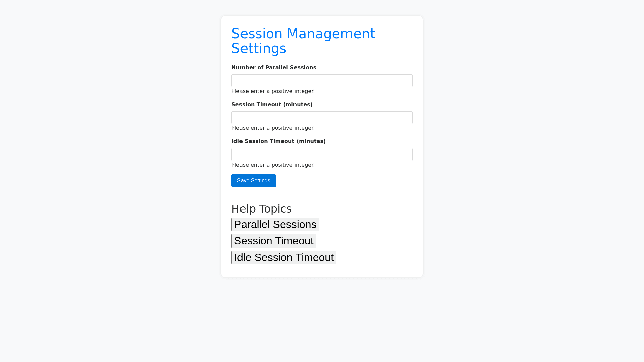644x362 pixels.
Task: Click the hint text beneath Idle Session Timeout field
Action: (x=273, y=165)
